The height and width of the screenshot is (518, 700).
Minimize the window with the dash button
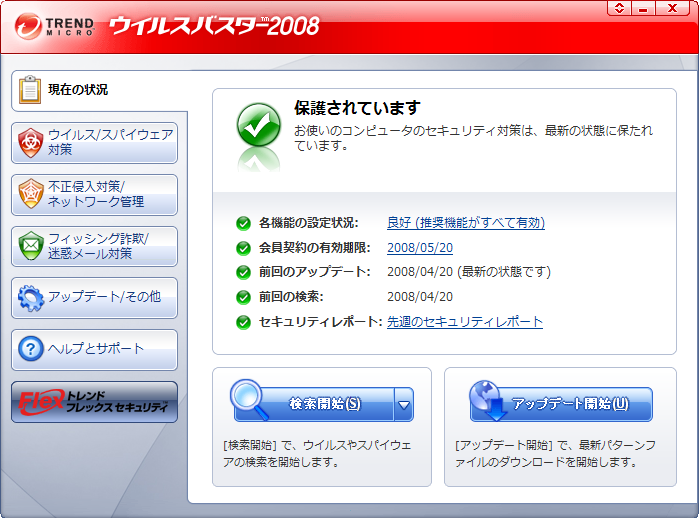[643, 8]
